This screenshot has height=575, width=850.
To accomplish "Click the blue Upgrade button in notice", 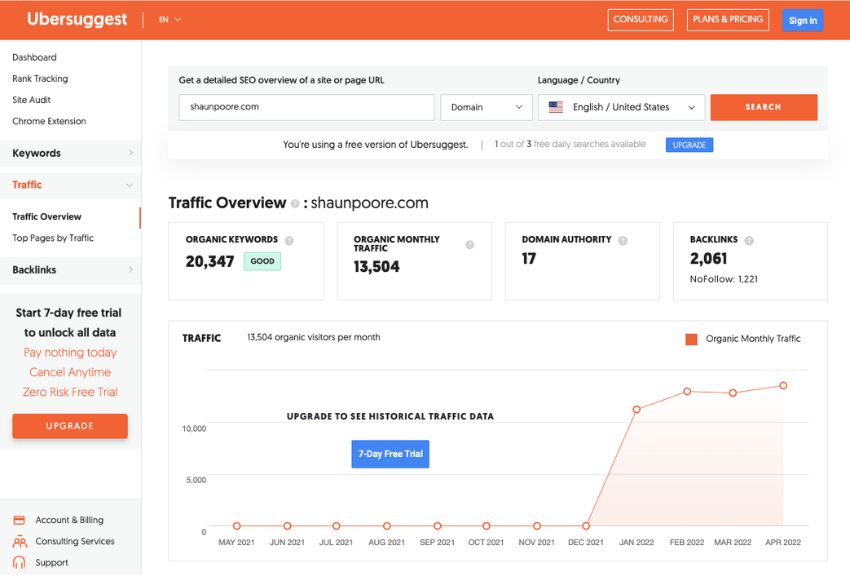I will pos(689,145).
